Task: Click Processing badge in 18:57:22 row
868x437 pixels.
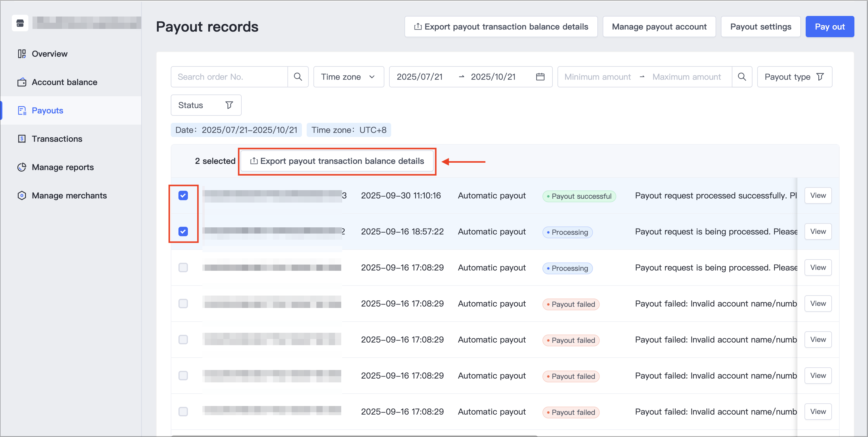Action: coord(568,232)
